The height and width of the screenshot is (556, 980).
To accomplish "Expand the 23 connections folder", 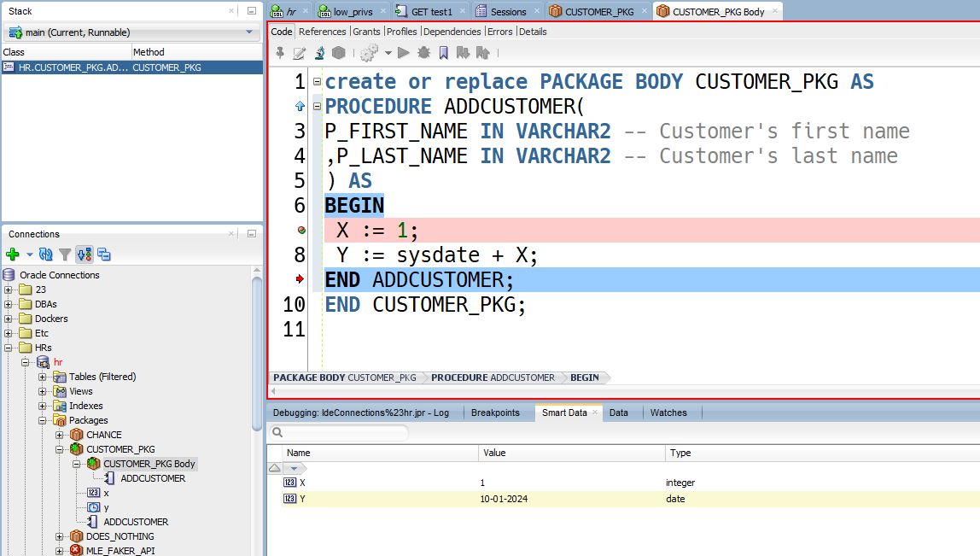I will [x=9, y=290].
